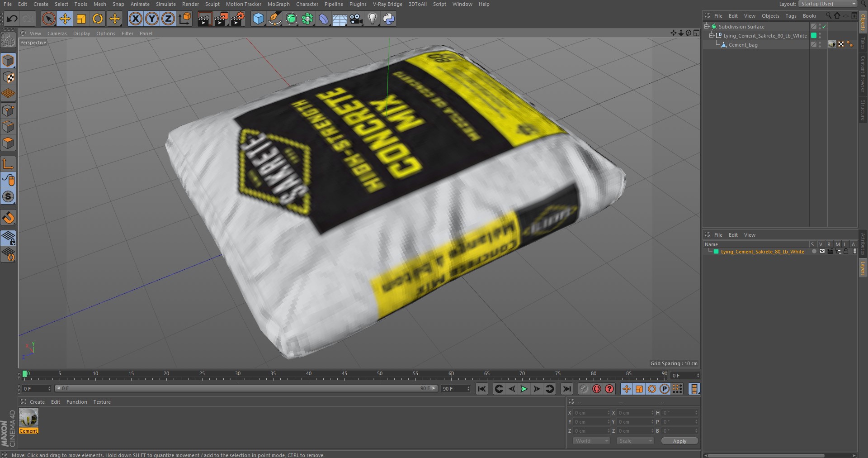
Task: Open material manager Texture menu
Action: 102,402
